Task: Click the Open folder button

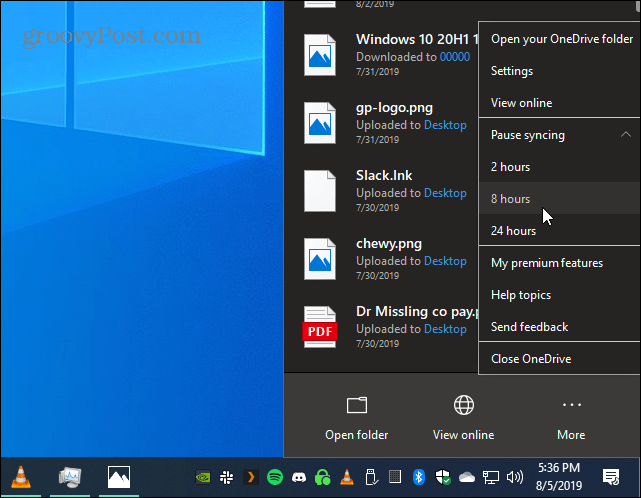Action: tap(356, 417)
